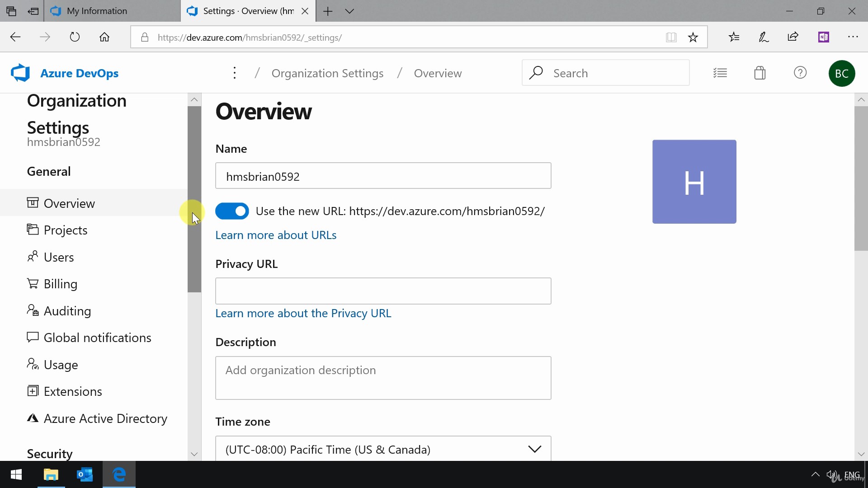The height and width of the screenshot is (488, 868).
Task: Click the Azure DevOps title text
Action: 79,73
